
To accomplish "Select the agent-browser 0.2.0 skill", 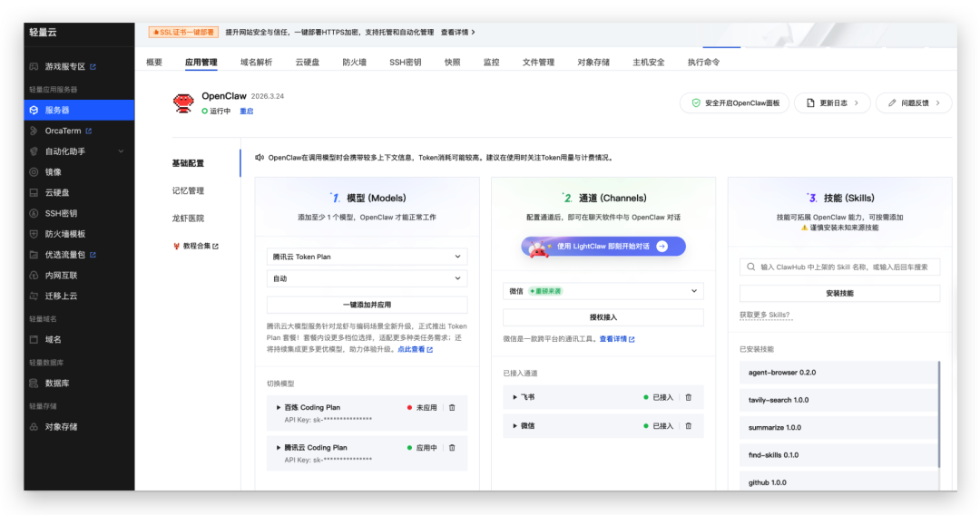I will click(838, 373).
